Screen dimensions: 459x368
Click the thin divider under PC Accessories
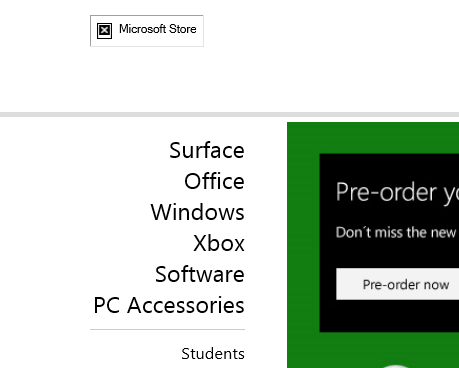(x=167, y=330)
